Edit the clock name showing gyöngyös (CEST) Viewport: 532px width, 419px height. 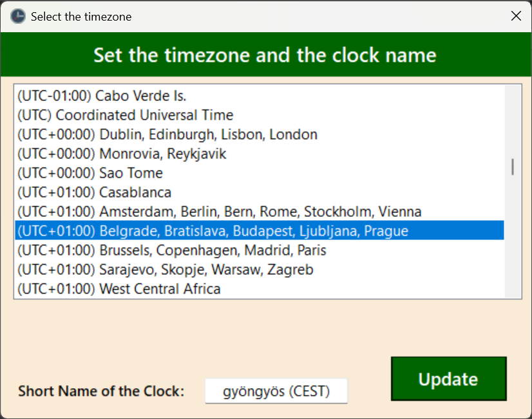276,391
